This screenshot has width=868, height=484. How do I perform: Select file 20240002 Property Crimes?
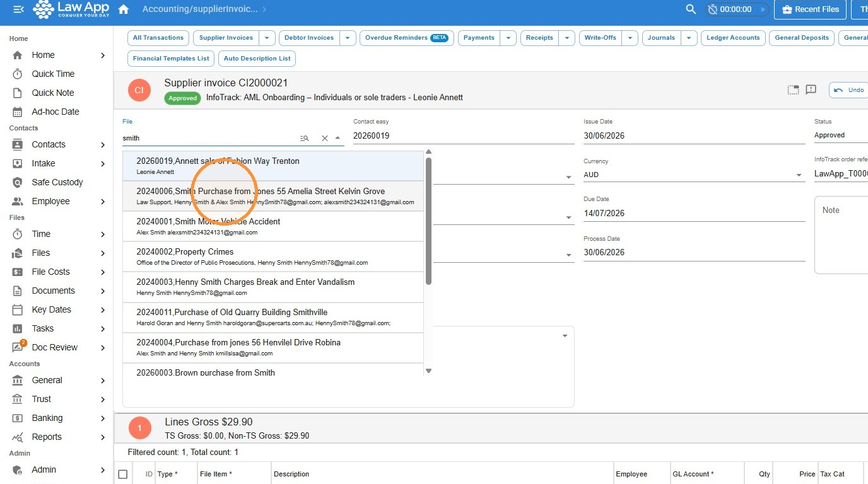(273, 256)
